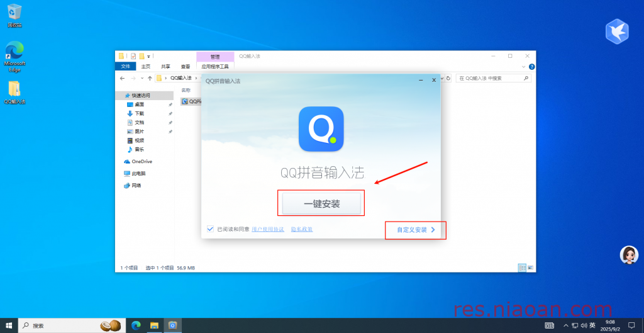Click the Explorer search magnifier icon
The height and width of the screenshot is (333, 644).
coord(526,78)
